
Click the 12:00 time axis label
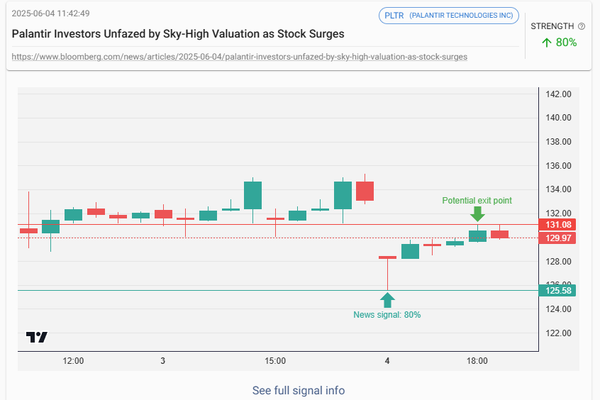point(73,360)
